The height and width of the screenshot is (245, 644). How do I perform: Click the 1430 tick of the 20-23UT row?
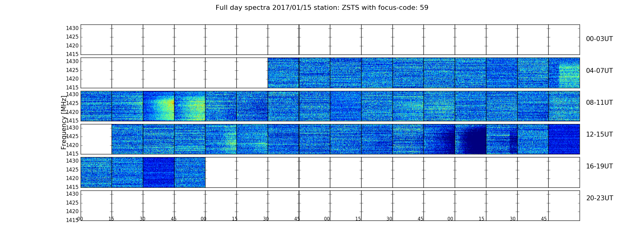click(72, 194)
